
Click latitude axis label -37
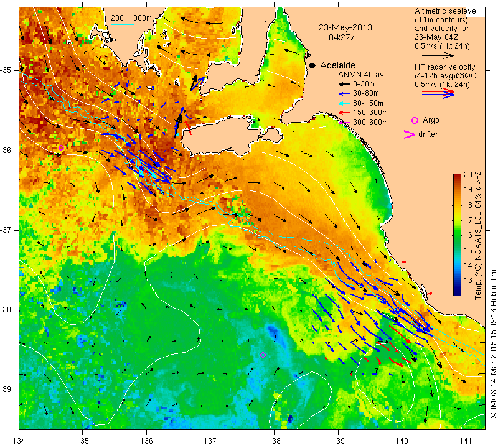7,230
